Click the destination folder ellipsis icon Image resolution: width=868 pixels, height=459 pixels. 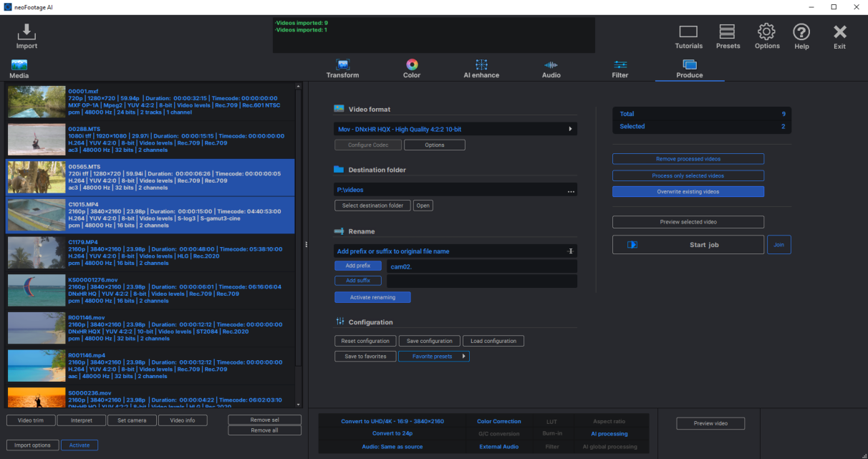[571, 191]
